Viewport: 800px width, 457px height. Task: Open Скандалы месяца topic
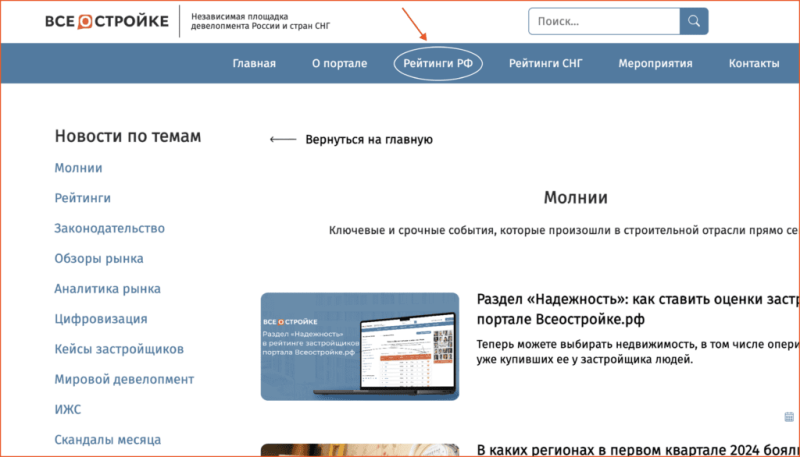point(108,439)
